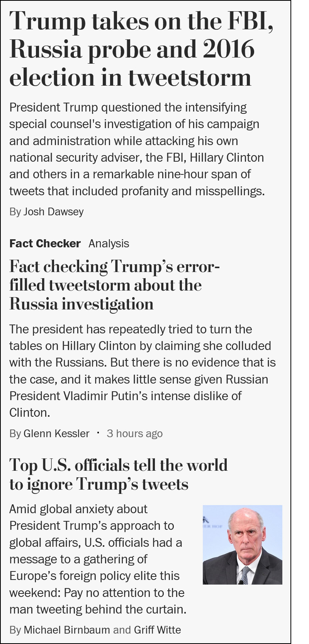Click the nine-hour tweets summary paragraph

pos(137,149)
